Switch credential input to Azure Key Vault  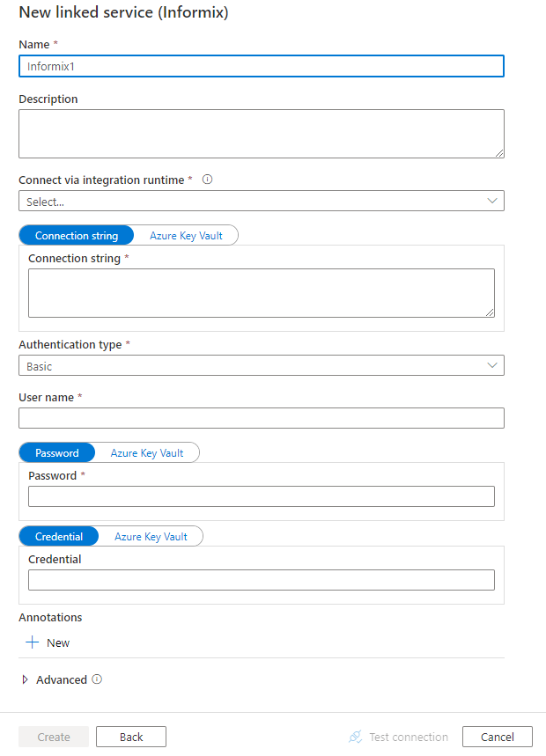click(x=151, y=536)
